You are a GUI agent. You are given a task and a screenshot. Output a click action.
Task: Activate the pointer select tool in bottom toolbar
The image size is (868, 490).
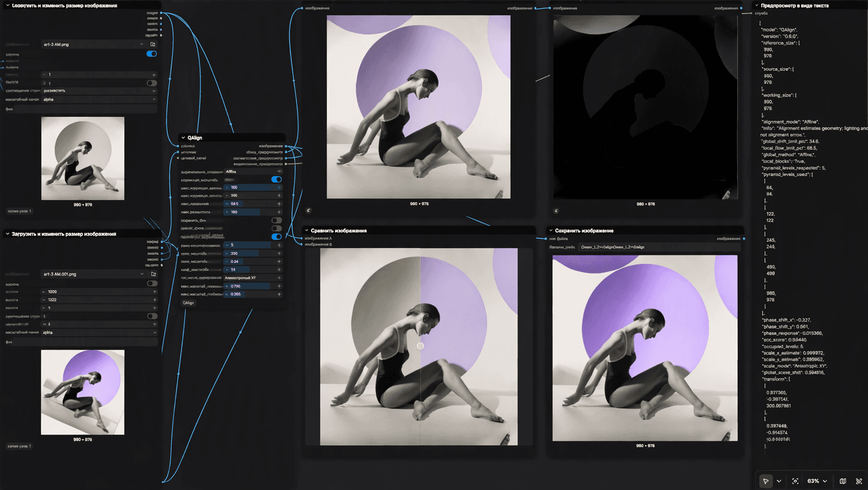pos(765,481)
